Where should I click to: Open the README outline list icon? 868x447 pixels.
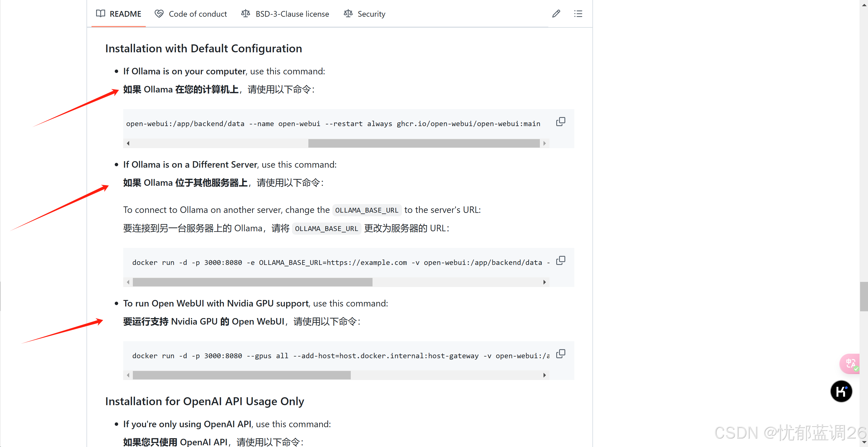point(578,14)
